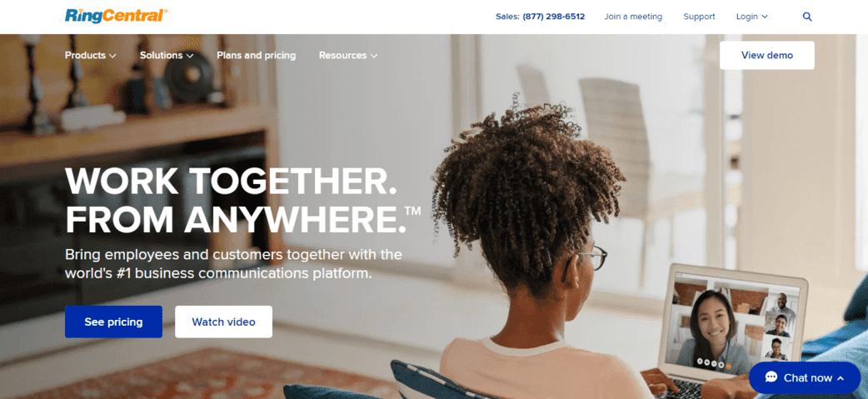The width and height of the screenshot is (868, 399).
Task: Select Join a meeting link
Action: [x=633, y=17]
